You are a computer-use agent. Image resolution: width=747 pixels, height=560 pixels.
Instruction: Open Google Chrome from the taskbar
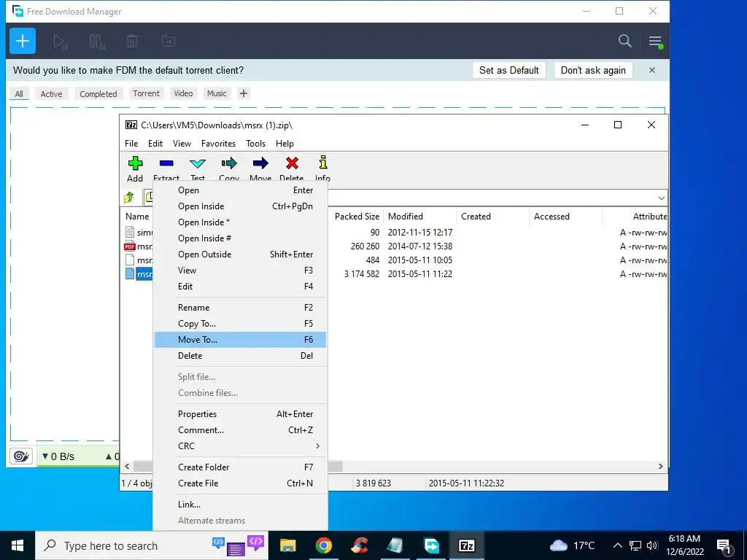pyautogui.click(x=323, y=545)
